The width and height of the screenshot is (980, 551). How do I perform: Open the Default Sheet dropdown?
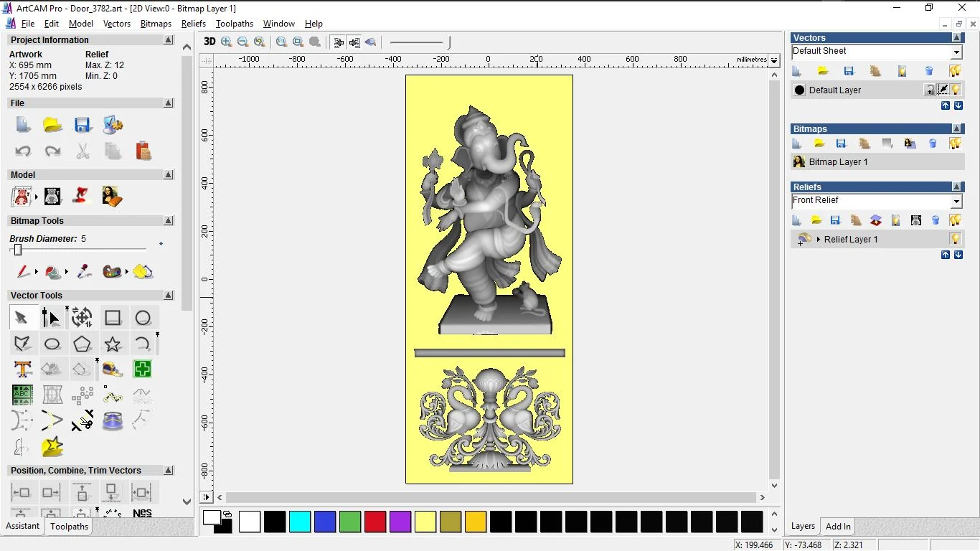point(956,52)
